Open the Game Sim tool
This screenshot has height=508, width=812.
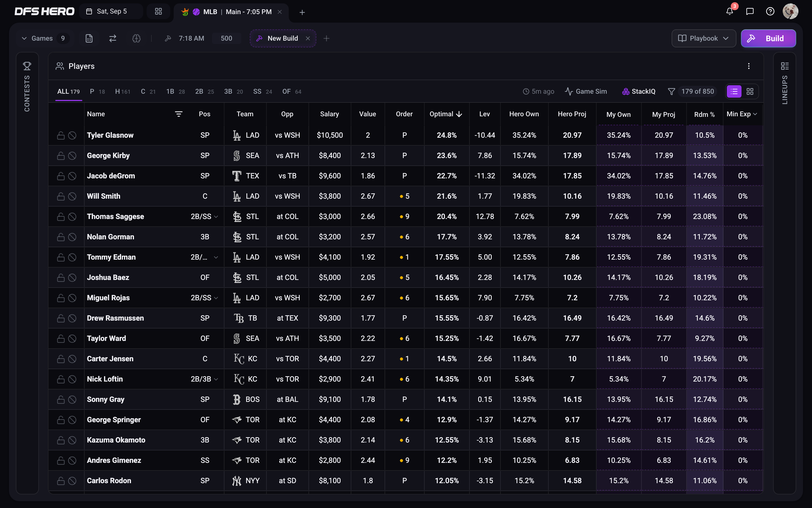tap(586, 91)
